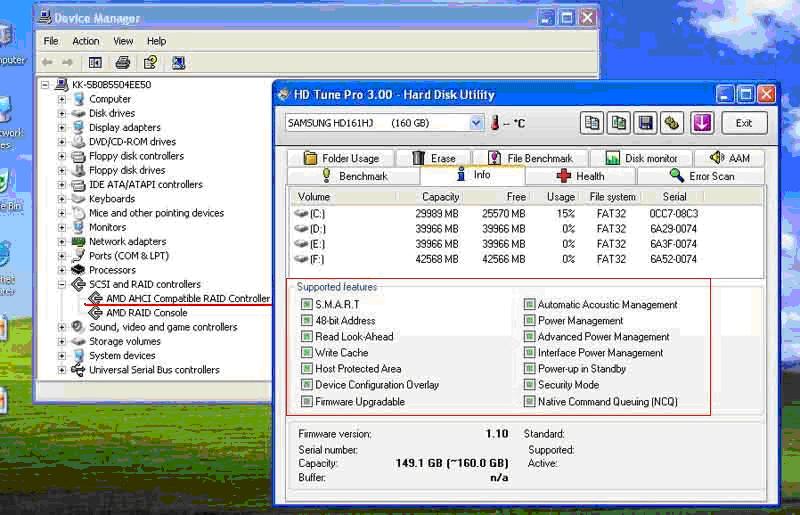Expand the Display adapters node

point(62,127)
